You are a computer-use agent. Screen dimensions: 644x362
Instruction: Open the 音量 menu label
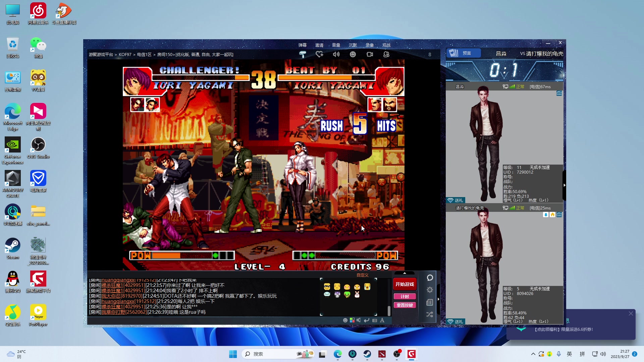coord(336,45)
